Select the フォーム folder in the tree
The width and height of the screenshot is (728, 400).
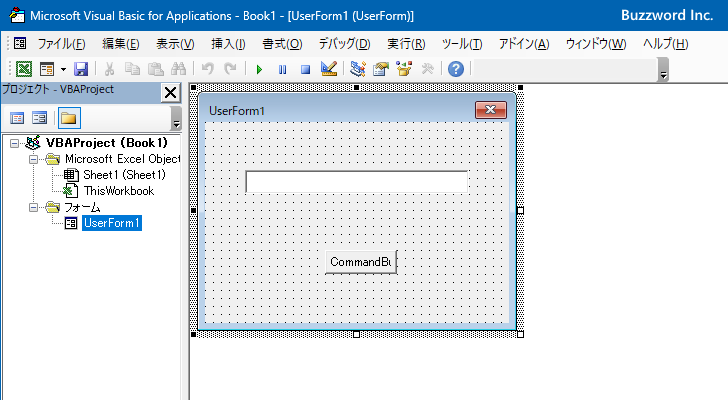82,207
